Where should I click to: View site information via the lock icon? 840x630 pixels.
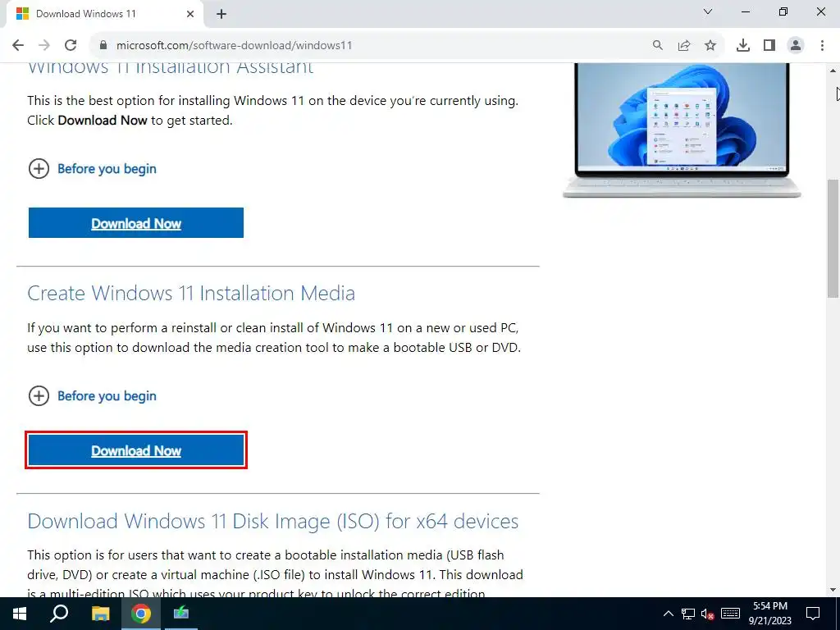pyautogui.click(x=103, y=45)
